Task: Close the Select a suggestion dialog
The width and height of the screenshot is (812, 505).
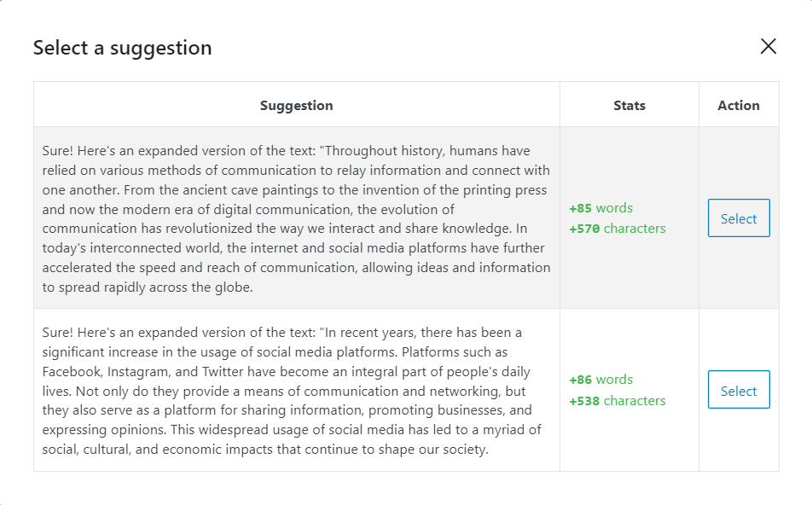Action: [768, 47]
